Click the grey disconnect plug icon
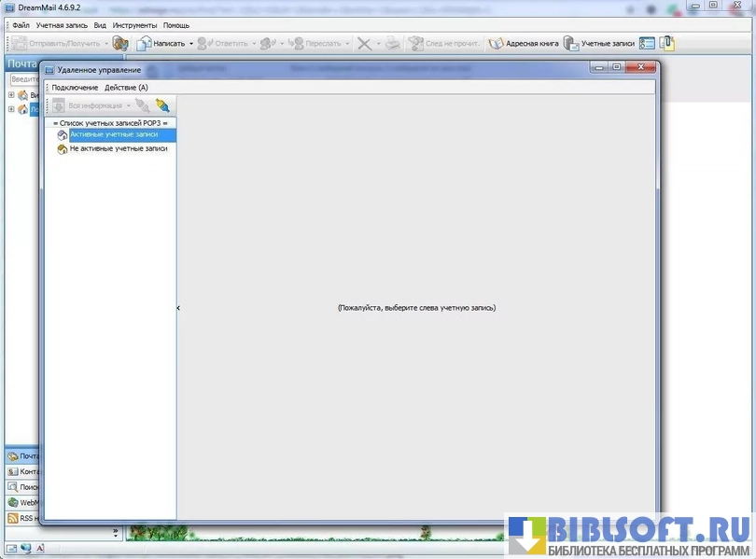The image size is (756, 559). coord(142,105)
